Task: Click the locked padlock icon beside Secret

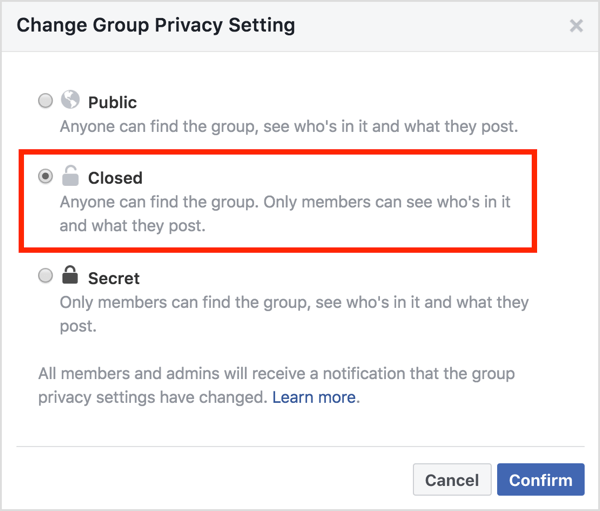Action: tap(70, 276)
